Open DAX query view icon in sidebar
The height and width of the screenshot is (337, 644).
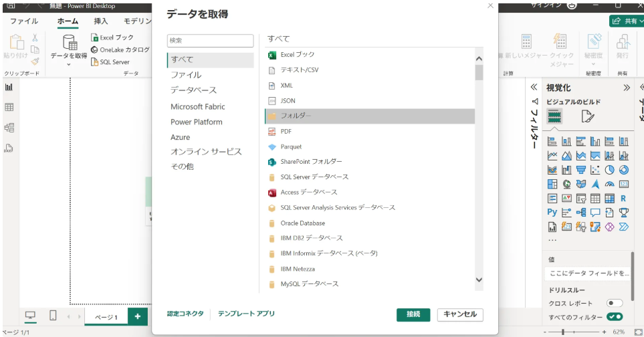(x=9, y=148)
